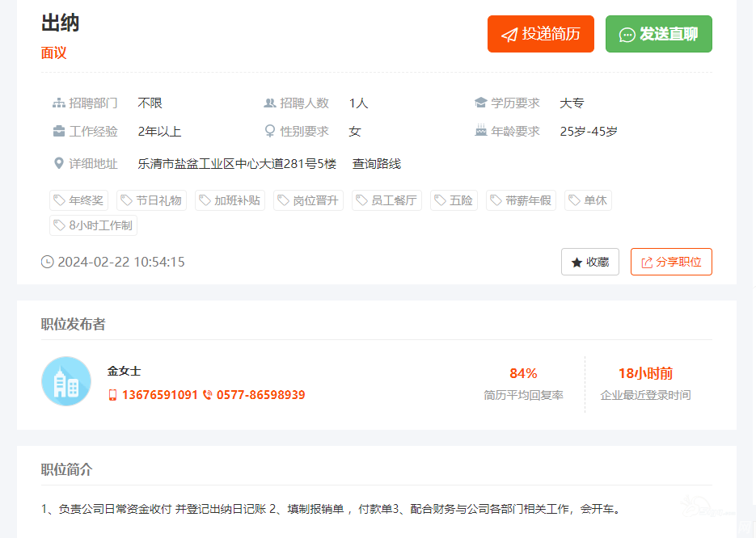Click the paper plane icon in 投递简历
This screenshot has height=538, width=756.
pyautogui.click(x=509, y=35)
